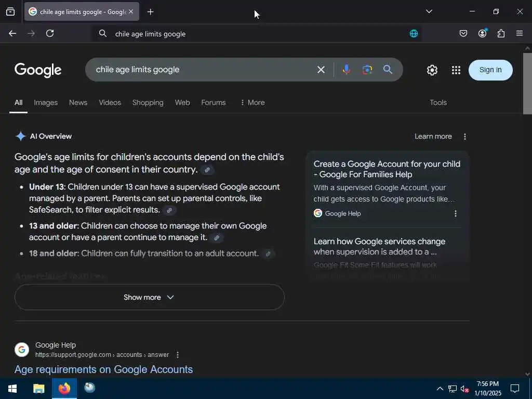Open the Extensions puzzle icon
The width and height of the screenshot is (532, 399).
pyautogui.click(x=501, y=33)
